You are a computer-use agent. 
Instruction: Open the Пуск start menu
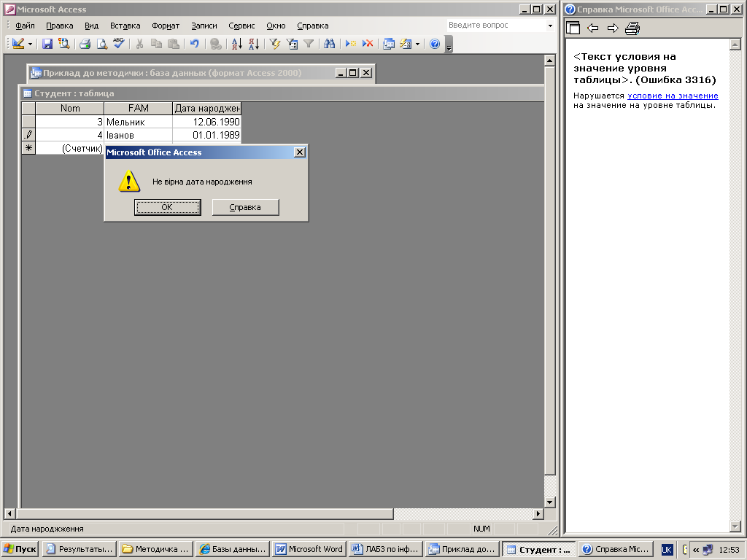point(20,549)
